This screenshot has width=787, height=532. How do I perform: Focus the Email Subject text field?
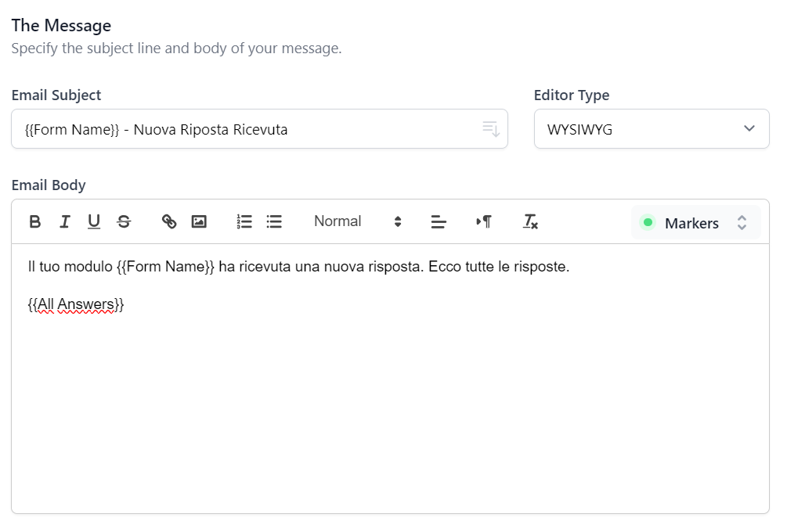pyautogui.click(x=243, y=129)
